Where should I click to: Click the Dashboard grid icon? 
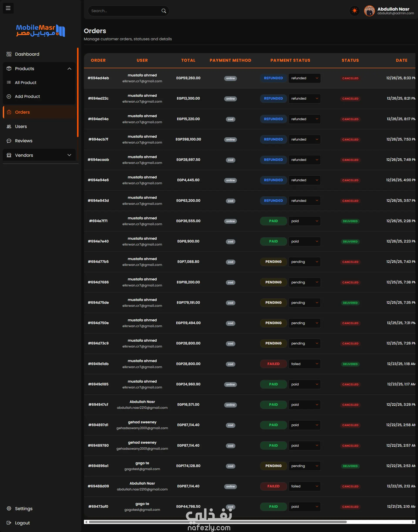click(9, 54)
